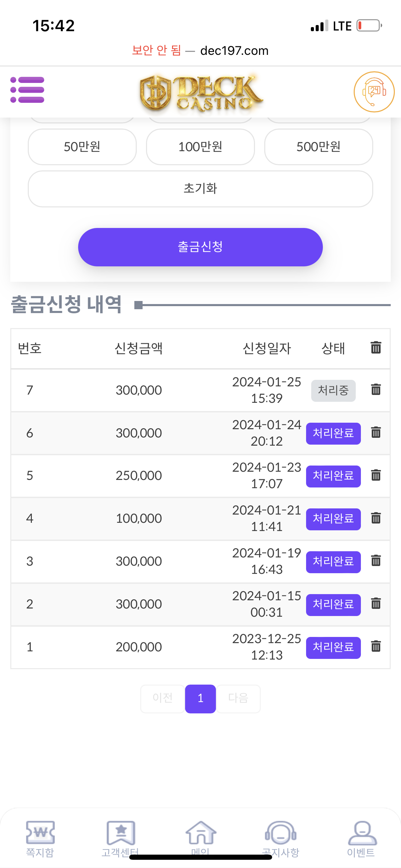Open the hamburger menu icon
This screenshot has height=868, width=401.
(27, 90)
